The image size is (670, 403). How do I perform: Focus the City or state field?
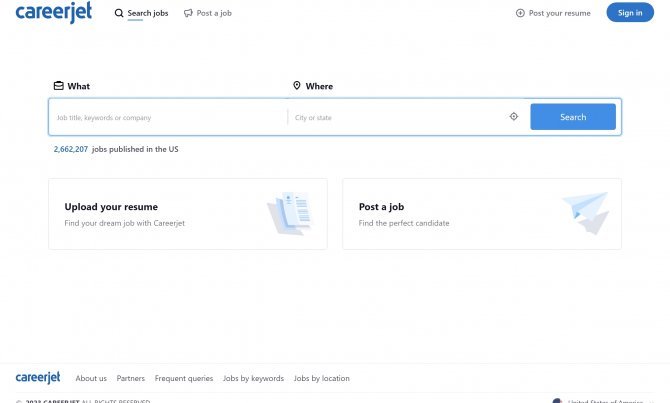[x=397, y=117]
